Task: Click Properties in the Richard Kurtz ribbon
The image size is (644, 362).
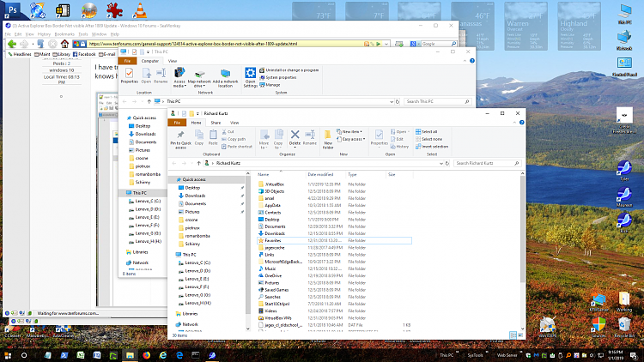Action: pyautogui.click(x=379, y=137)
